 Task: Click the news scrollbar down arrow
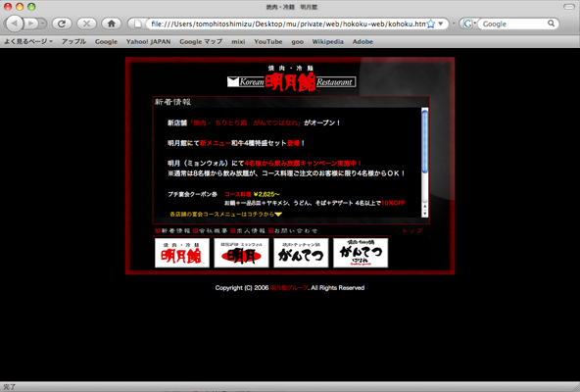(424, 214)
